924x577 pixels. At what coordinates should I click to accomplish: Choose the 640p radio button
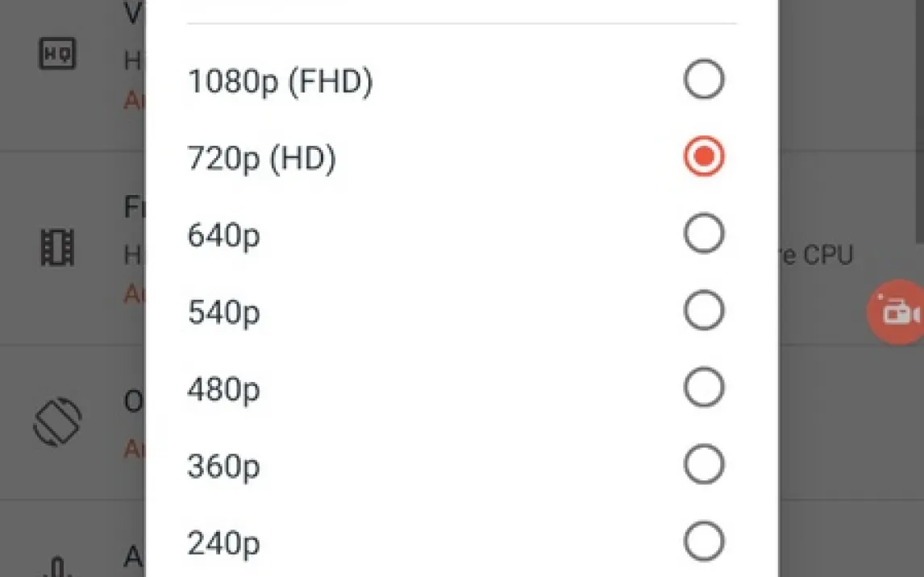(704, 234)
